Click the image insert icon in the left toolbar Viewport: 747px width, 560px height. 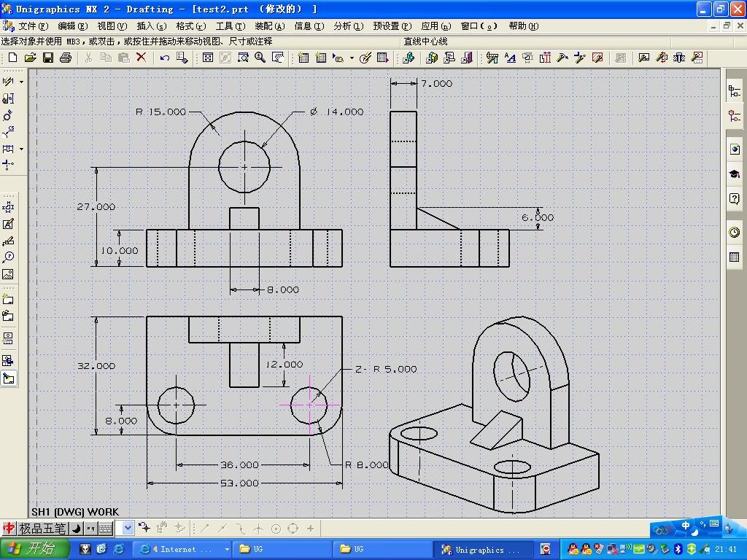[x=8, y=274]
